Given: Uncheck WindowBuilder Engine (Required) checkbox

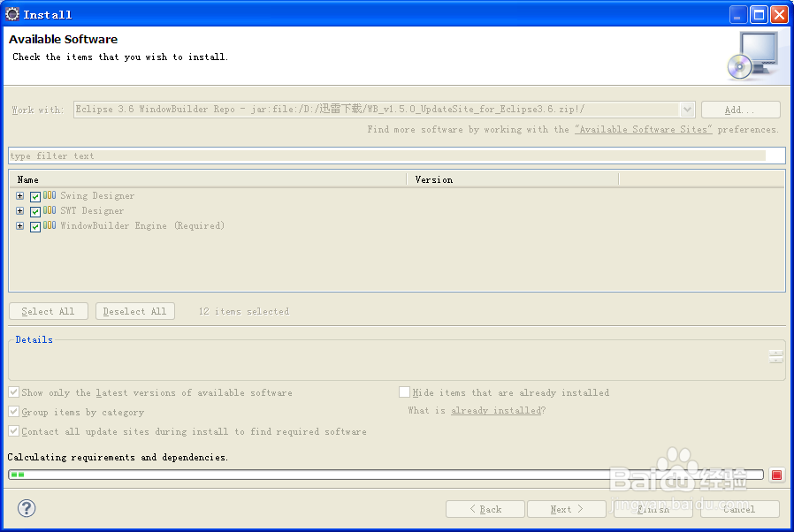Looking at the screenshot, I should (x=35, y=227).
